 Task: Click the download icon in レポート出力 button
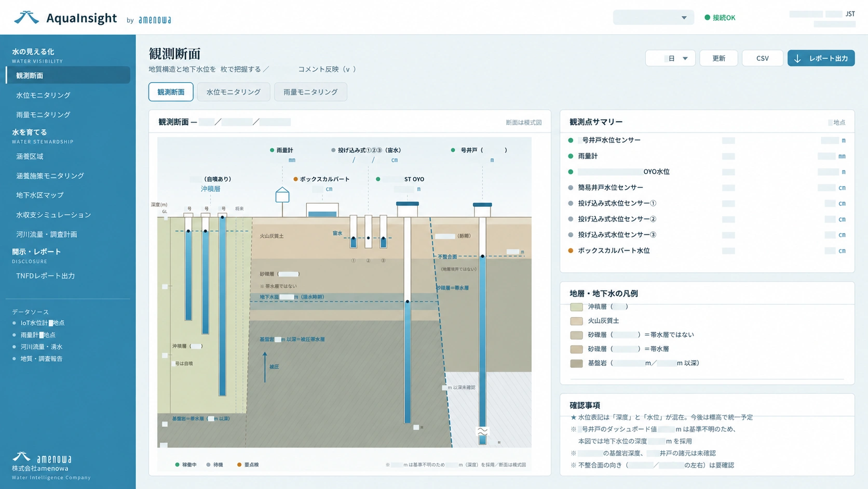[x=797, y=58]
